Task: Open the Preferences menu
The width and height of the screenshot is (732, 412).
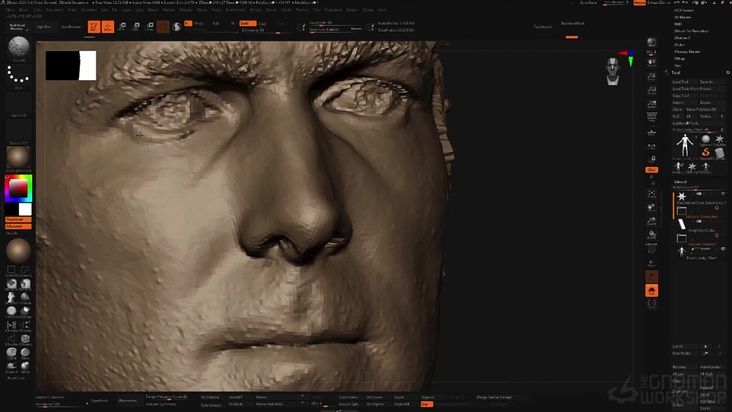Action: tap(235, 10)
